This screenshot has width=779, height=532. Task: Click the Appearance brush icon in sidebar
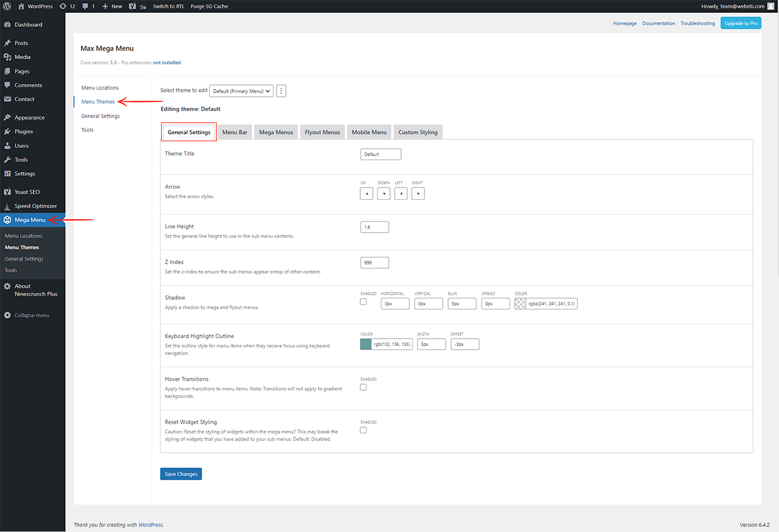(8, 117)
